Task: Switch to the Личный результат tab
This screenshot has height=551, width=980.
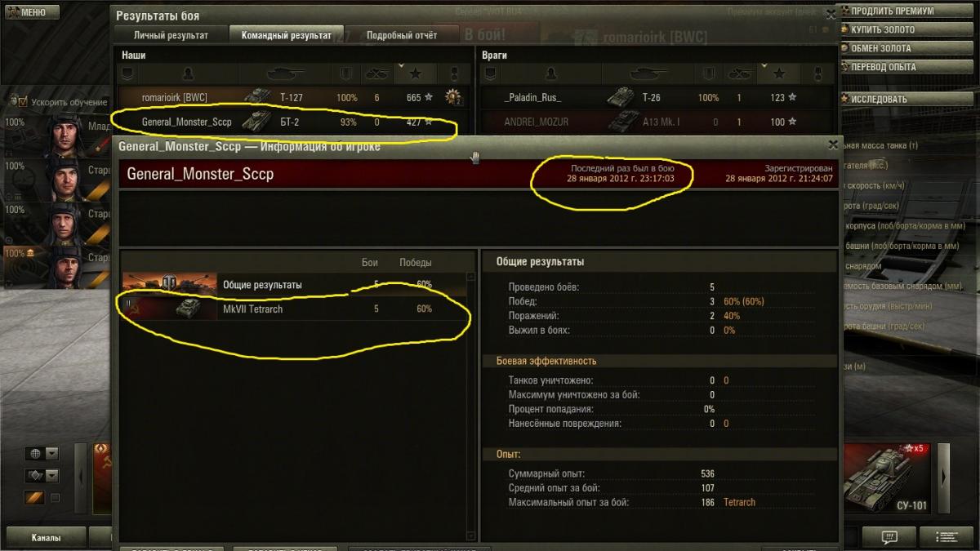Action: click(171, 35)
